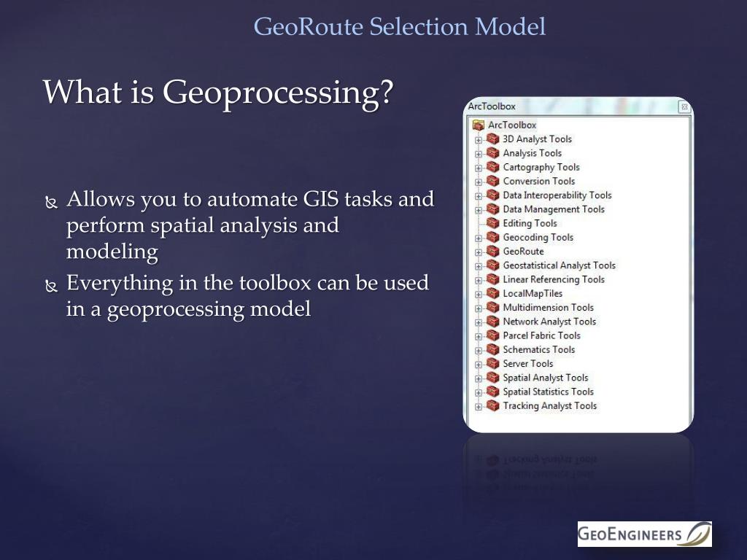Viewport: 747px width, 560px height.
Task: Expand the Geocoding Tools node
Action: click(x=479, y=238)
